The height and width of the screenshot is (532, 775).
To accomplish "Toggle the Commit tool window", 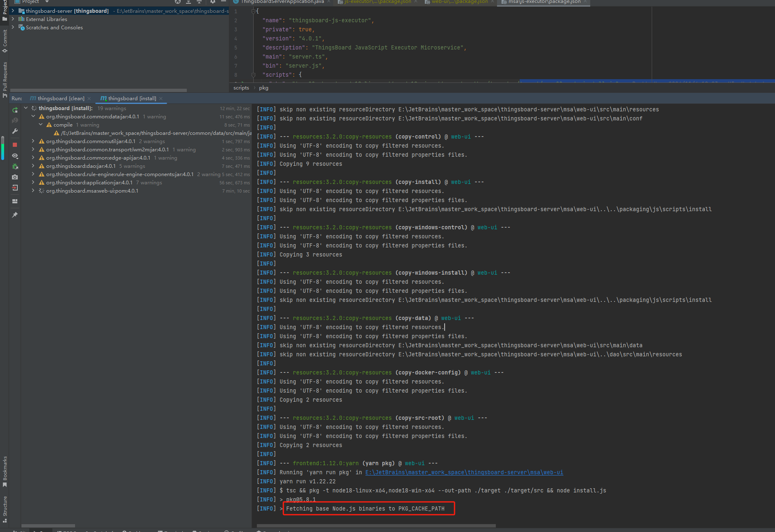I will tap(5, 41).
